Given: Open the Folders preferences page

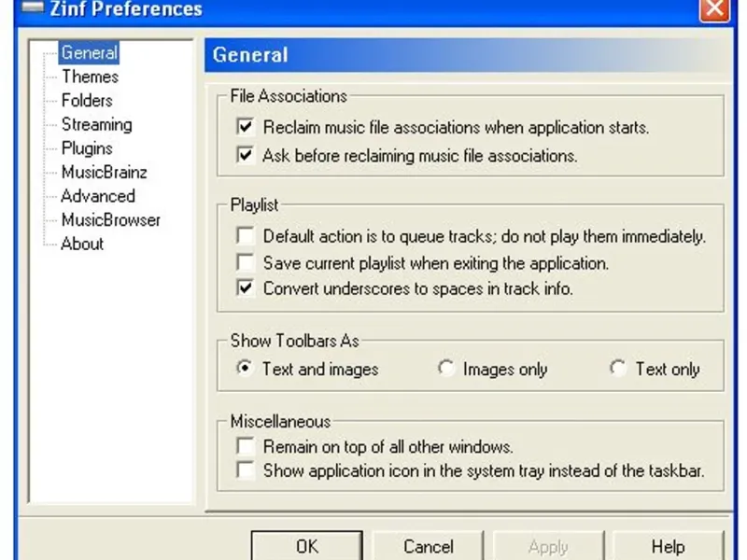Looking at the screenshot, I should pos(87,101).
